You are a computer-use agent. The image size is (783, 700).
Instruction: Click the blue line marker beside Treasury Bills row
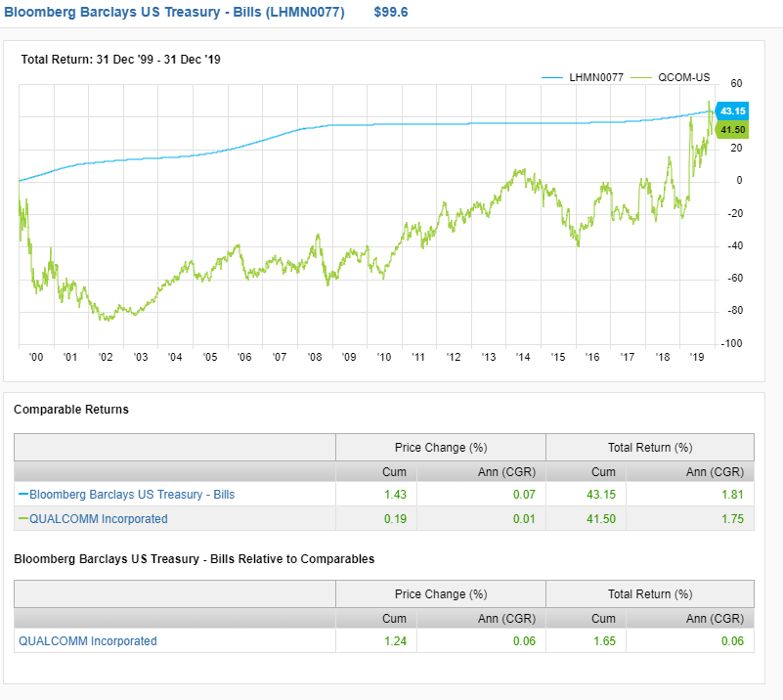(x=22, y=495)
